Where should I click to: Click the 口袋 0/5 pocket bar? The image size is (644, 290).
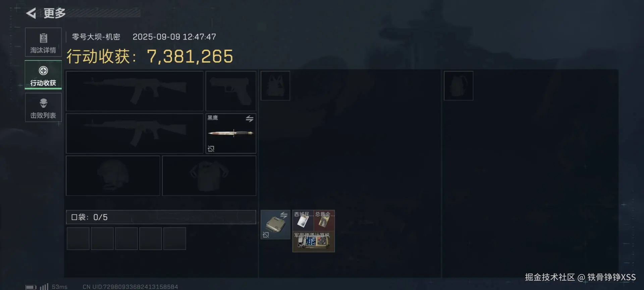161,217
